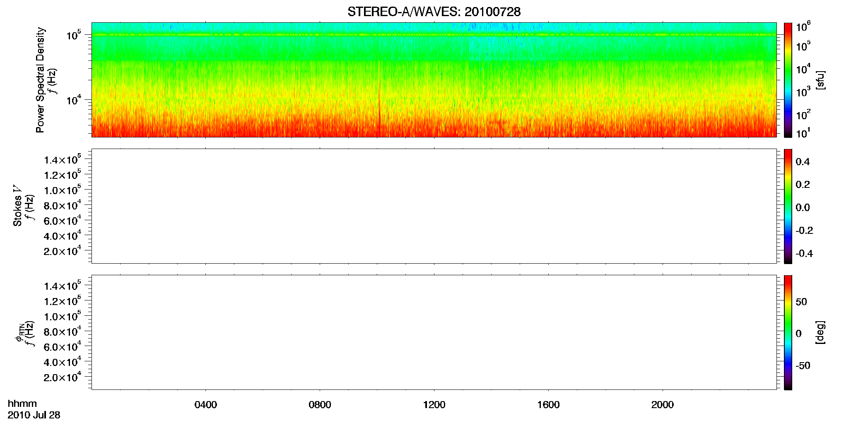Click the Power Spectral Density axis label
Screen dimensions: 868x447
tap(40, 80)
